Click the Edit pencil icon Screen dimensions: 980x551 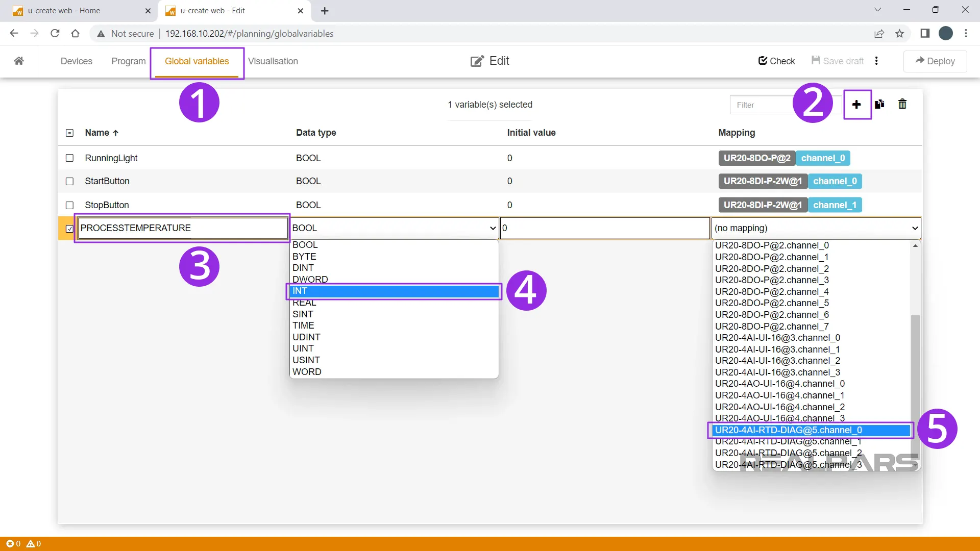[x=477, y=61]
